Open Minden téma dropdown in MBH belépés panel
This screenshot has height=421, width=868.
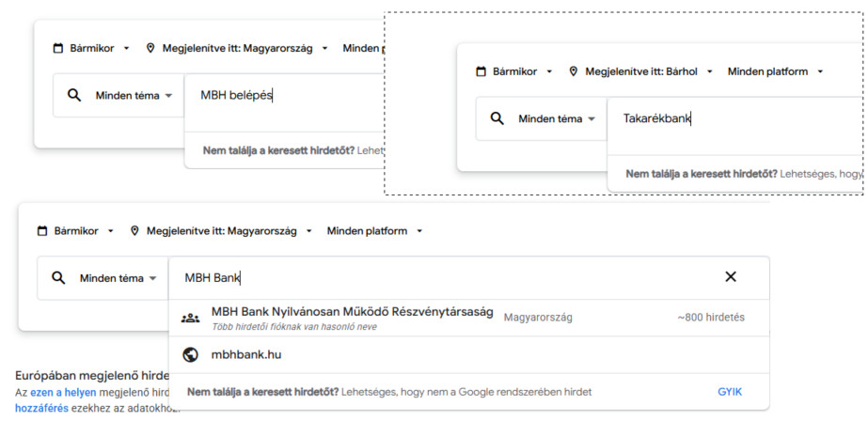tap(134, 96)
